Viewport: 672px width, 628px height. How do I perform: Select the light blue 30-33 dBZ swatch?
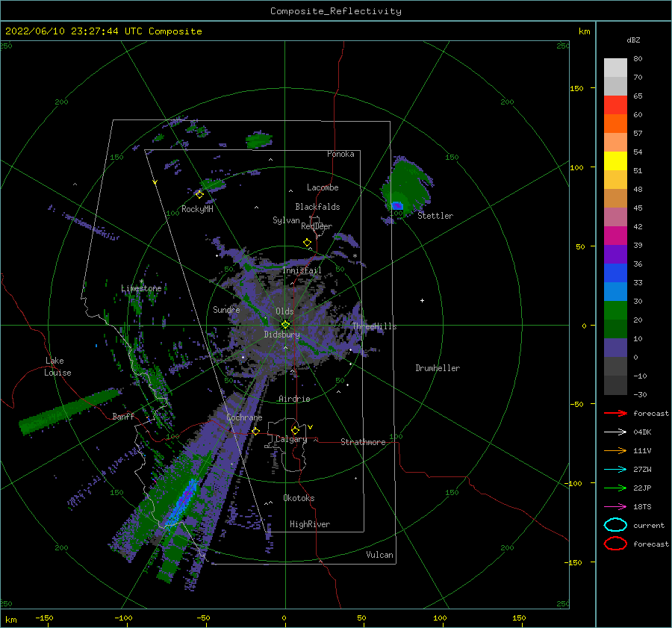615,291
